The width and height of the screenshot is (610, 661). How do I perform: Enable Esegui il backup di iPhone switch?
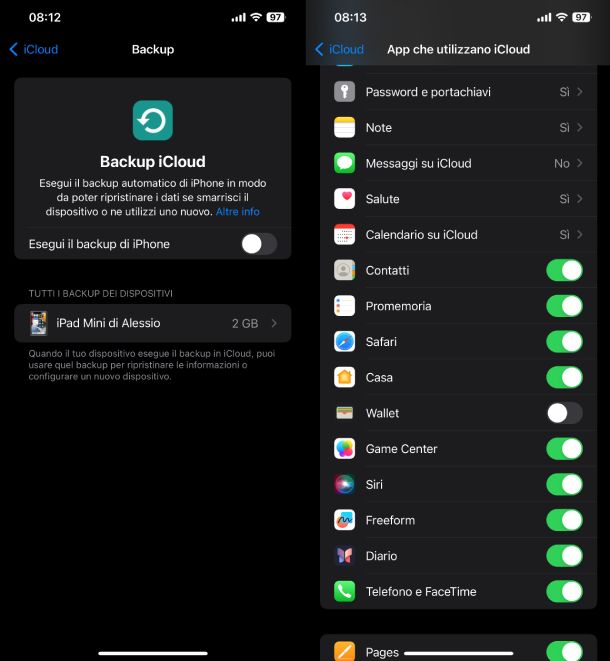click(x=259, y=244)
